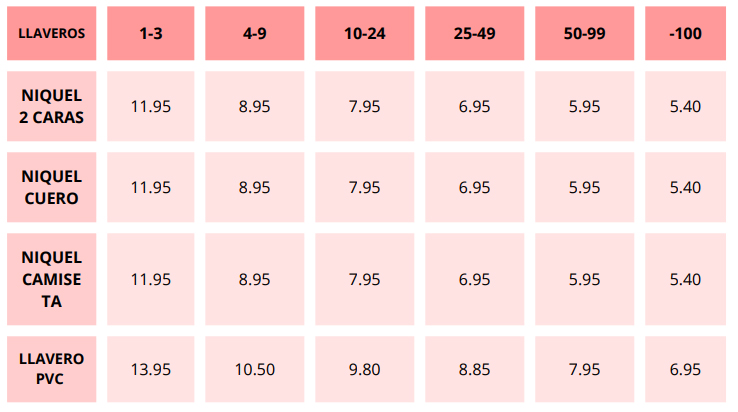The image size is (738, 412).
Task: Select the 4-9 quantity column header
Action: [x=255, y=33]
